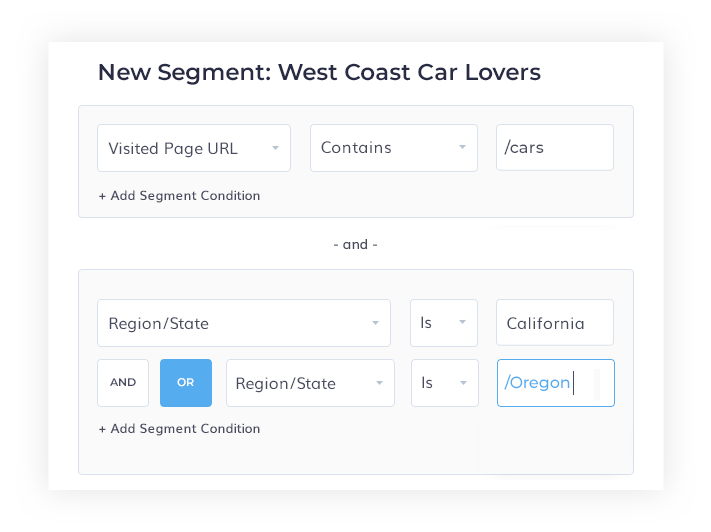Image resolution: width=711 pixels, height=532 pixels.
Task: Click the caret arrow in Contains dropdown
Action: (x=462, y=148)
